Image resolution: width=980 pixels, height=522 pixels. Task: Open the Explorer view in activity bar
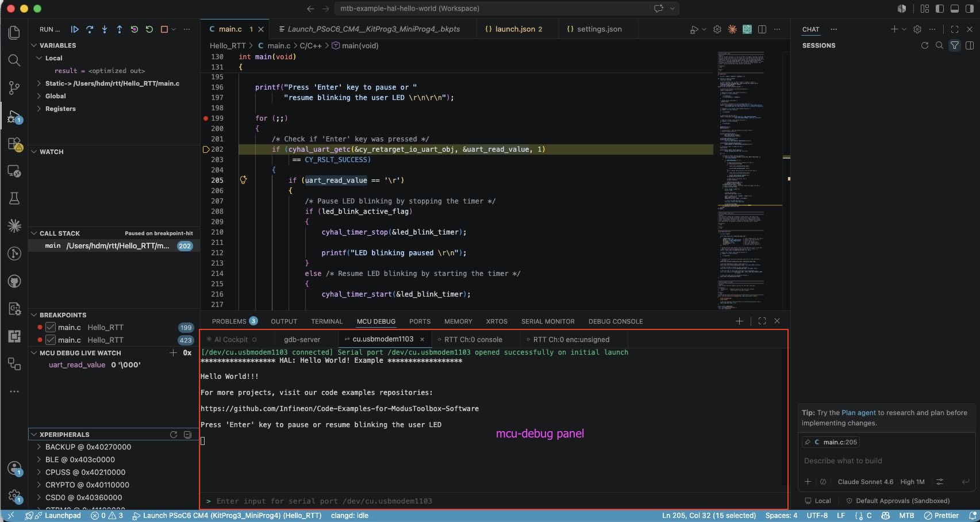click(x=14, y=33)
